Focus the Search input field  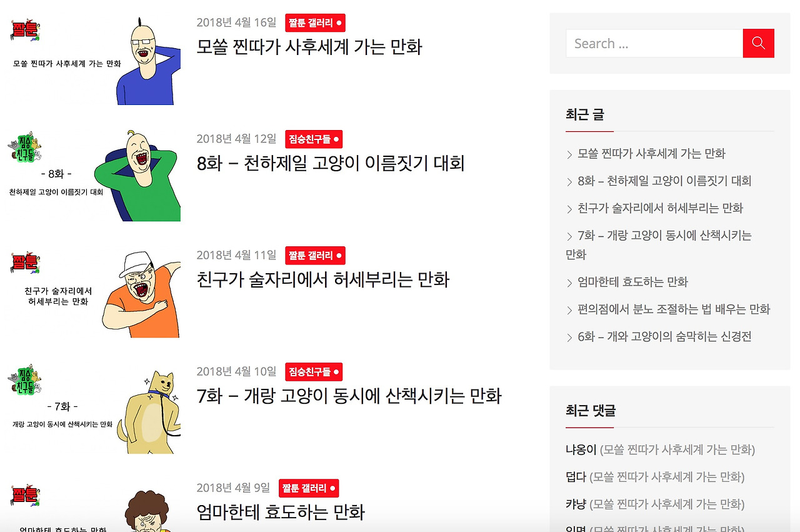654,43
